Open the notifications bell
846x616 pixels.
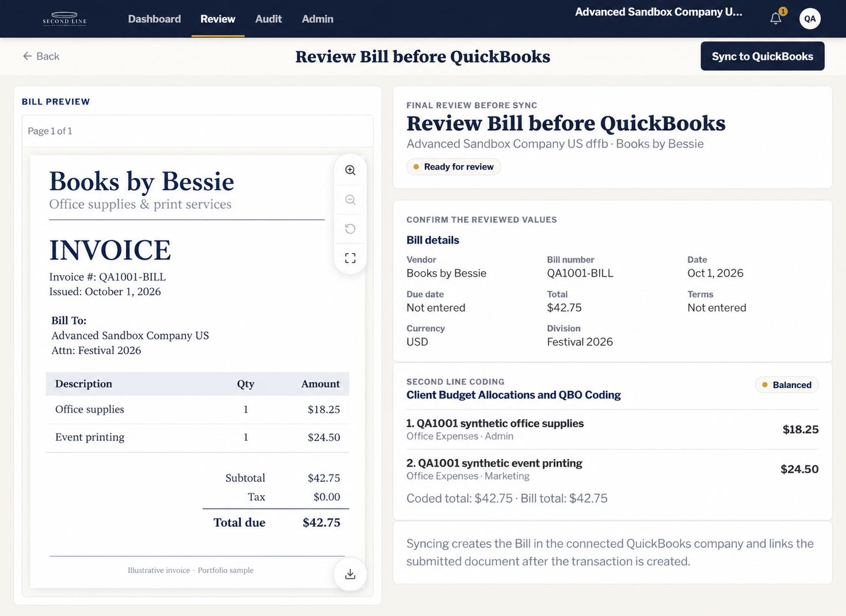tap(776, 18)
